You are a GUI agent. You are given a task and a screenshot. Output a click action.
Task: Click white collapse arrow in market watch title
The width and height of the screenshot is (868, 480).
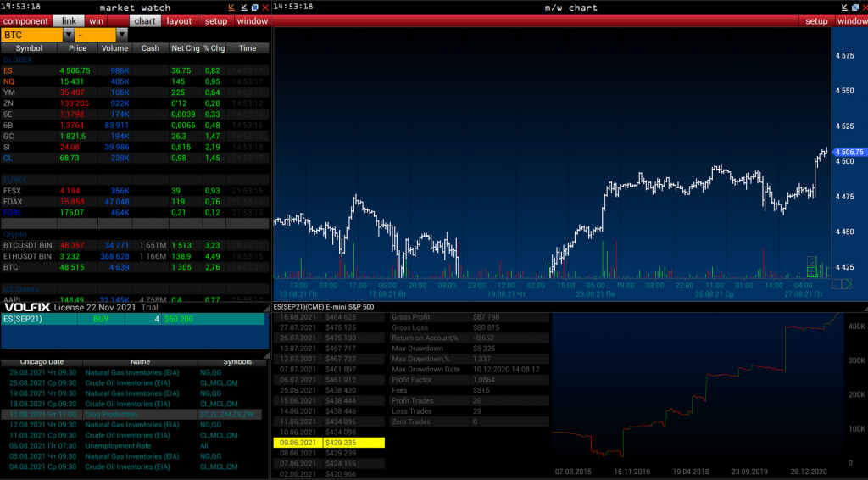(242, 8)
